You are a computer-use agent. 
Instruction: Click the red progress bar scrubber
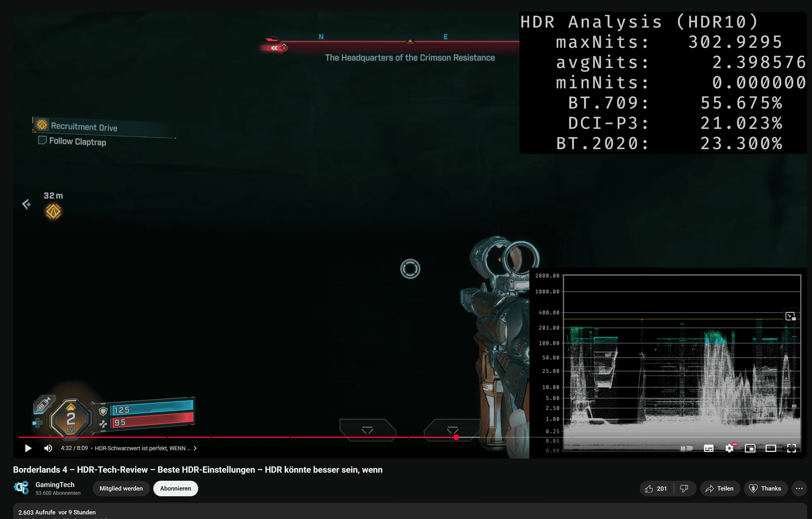(x=456, y=437)
